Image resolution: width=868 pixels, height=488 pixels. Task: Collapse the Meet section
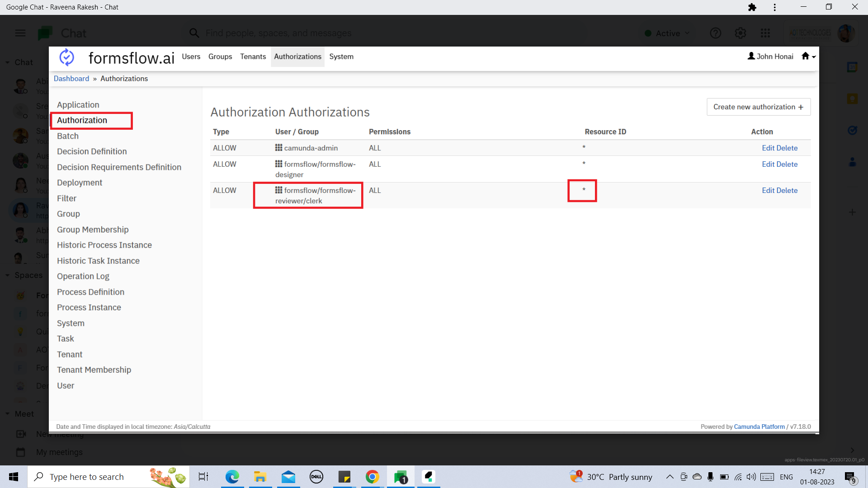pos(7,413)
